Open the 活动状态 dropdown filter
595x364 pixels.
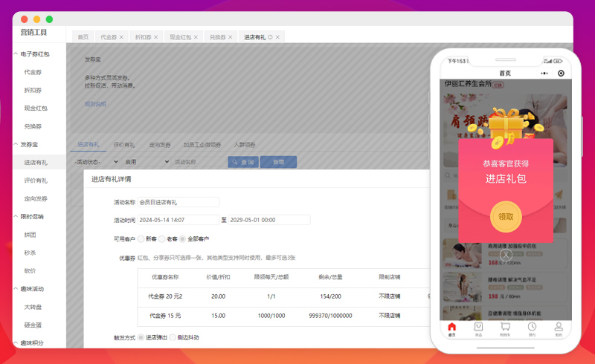pos(95,162)
